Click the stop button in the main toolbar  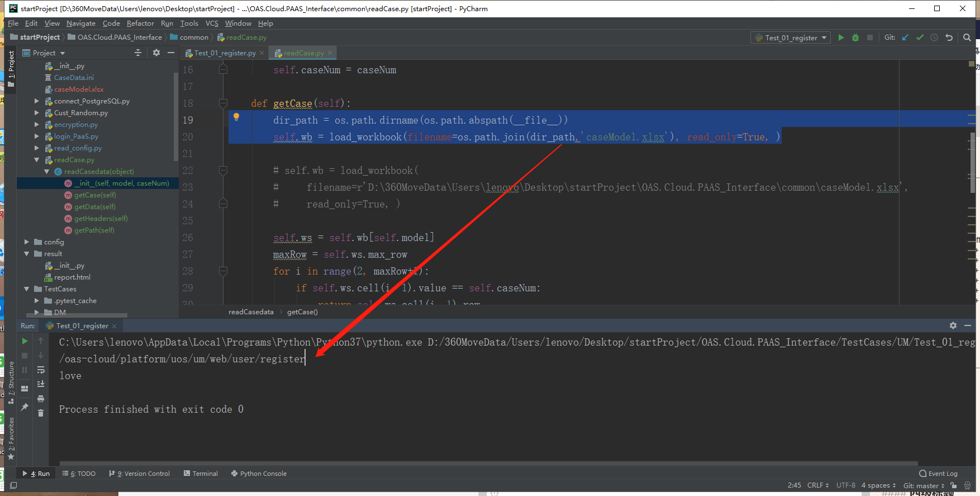[x=870, y=37]
